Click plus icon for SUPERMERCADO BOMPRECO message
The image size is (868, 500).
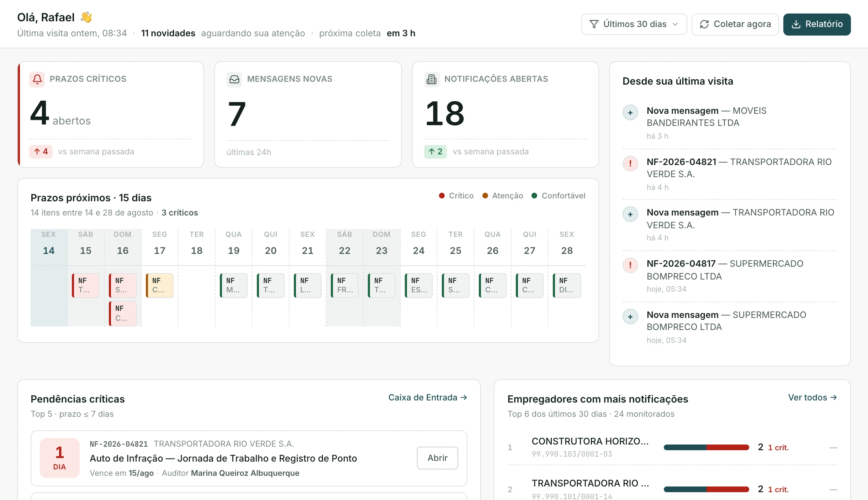pos(630,317)
